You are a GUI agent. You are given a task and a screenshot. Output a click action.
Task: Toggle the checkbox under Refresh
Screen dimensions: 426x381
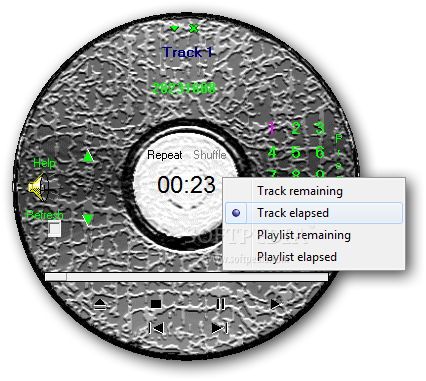pyautogui.click(x=54, y=229)
